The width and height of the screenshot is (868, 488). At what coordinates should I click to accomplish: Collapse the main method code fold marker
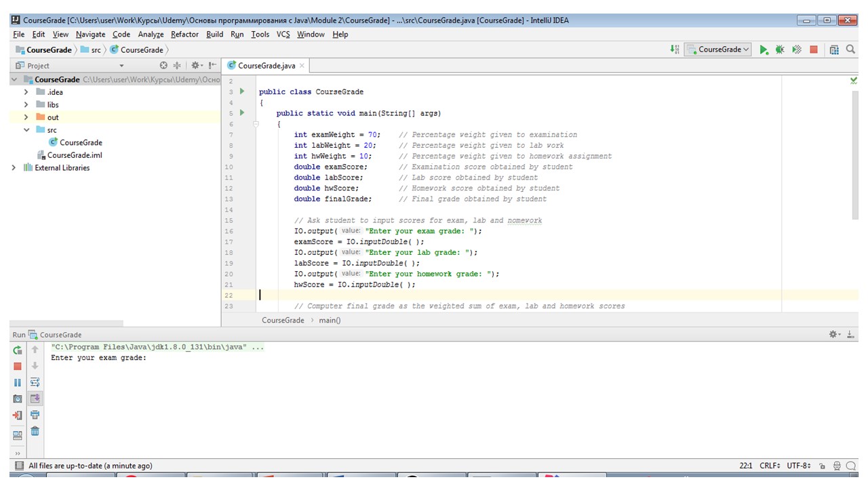pyautogui.click(x=256, y=124)
